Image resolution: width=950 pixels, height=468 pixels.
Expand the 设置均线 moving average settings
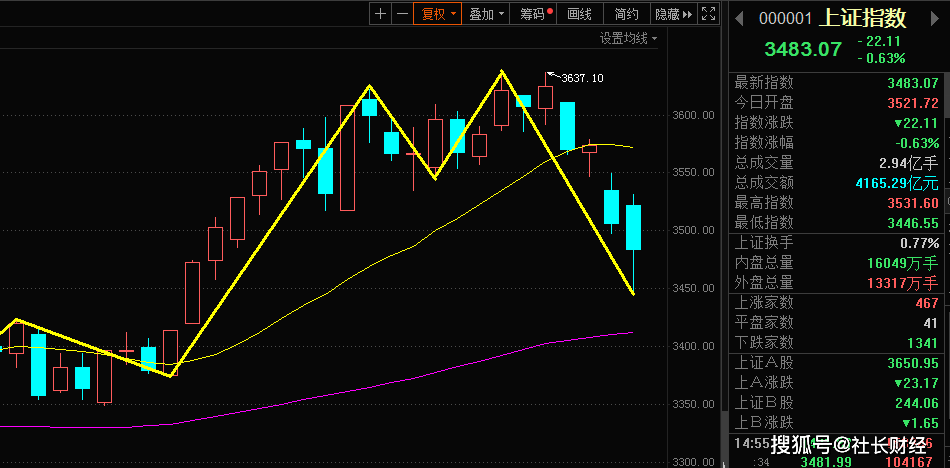tap(628, 39)
